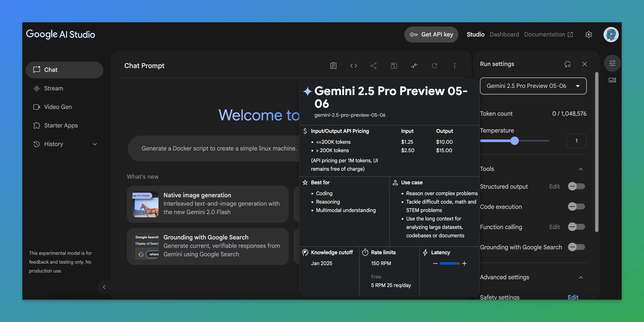644x322 pixels.
Task: Switch to the Dashboard tab
Action: pos(504,35)
